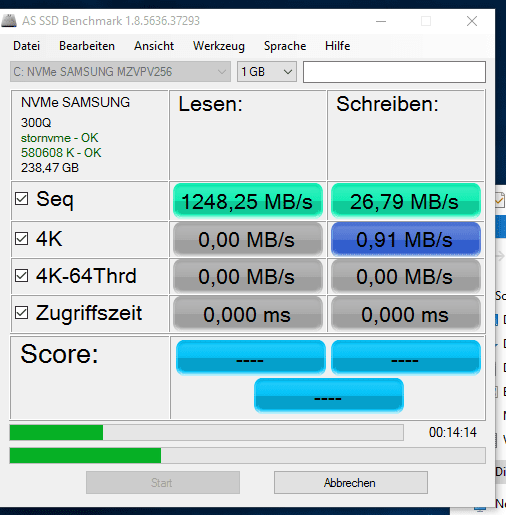Image resolution: width=506 pixels, height=515 pixels.
Task: Click the upper overall progress bar
Action: [207, 432]
